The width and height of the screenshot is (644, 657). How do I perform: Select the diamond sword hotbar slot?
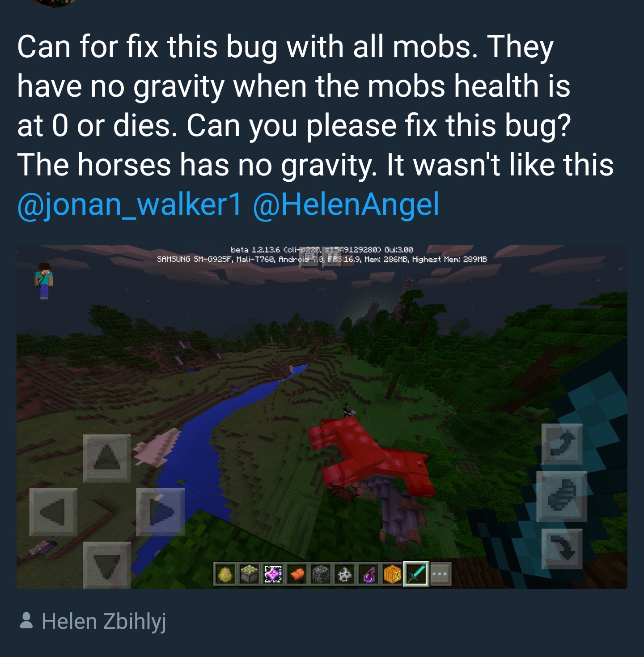[x=416, y=574]
